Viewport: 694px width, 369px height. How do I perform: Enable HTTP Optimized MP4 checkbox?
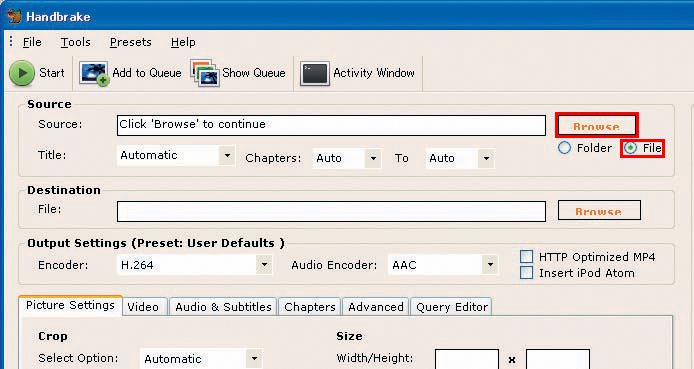[x=527, y=257]
